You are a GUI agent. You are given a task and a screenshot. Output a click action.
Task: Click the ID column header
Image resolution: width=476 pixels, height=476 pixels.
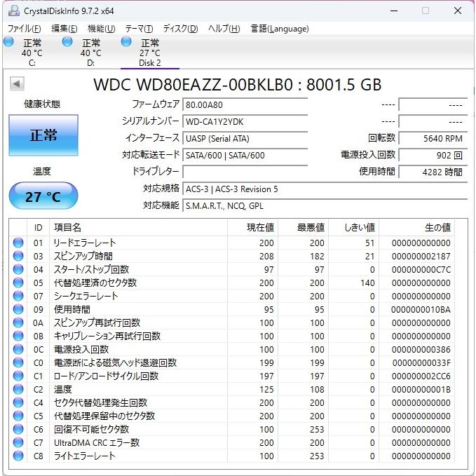[x=39, y=227]
